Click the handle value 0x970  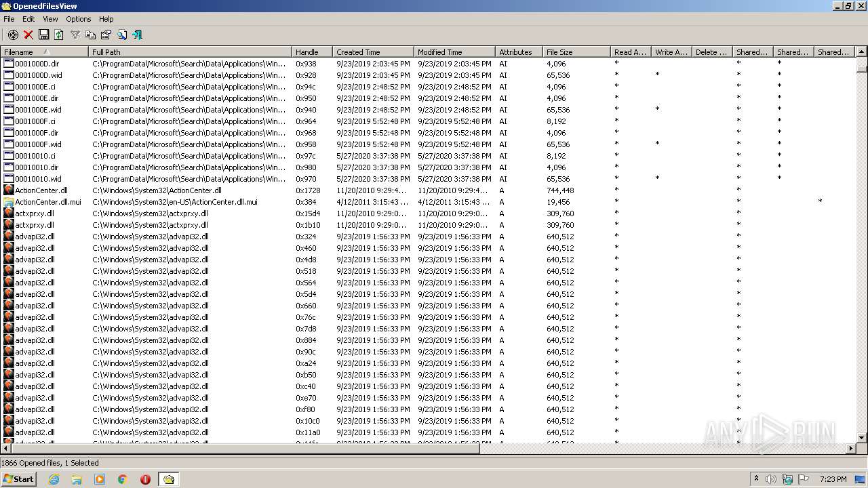(306, 179)
